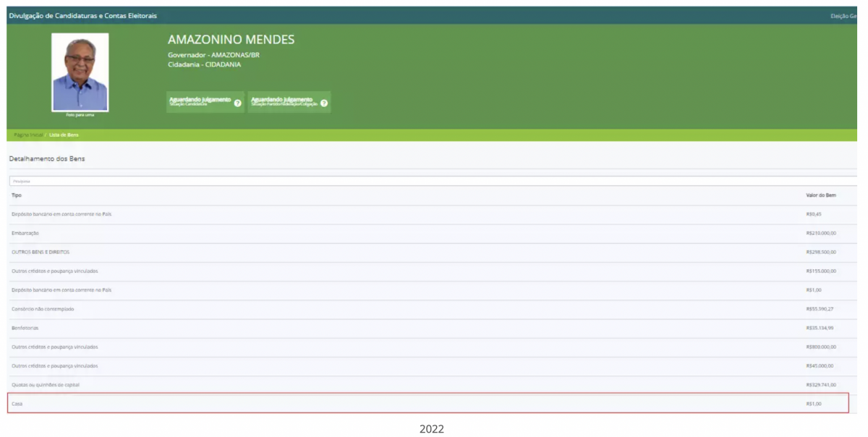The height and width of the screenshot is (437, 868).
Task: Click the help icon for Situação Partido/Federação/Coligação
Action: 323,103
